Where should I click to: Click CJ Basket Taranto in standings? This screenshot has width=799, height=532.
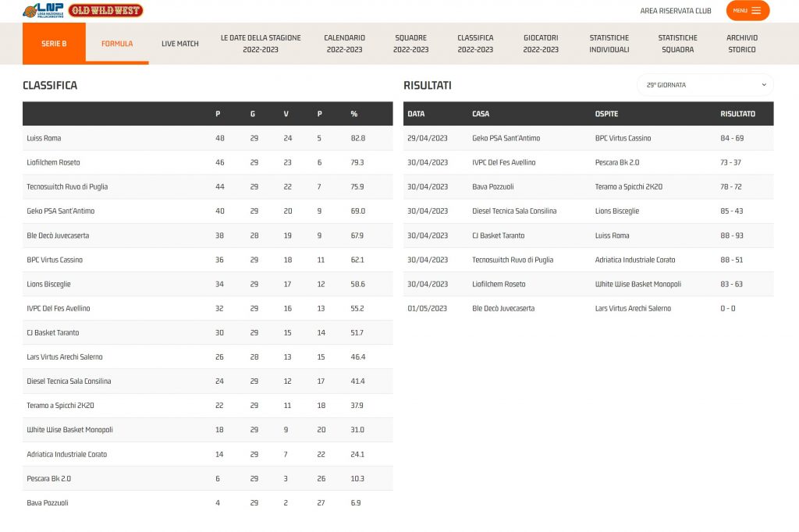pos(53,333)
